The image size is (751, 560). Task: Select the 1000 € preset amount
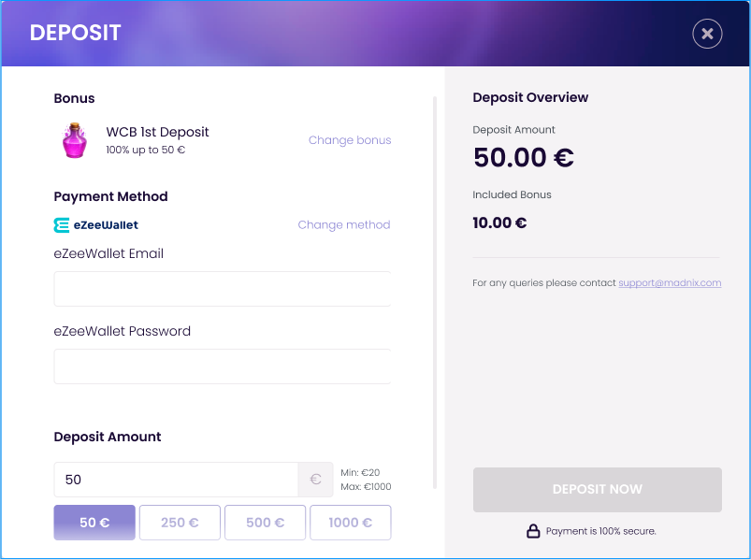(x=350, y=523)
